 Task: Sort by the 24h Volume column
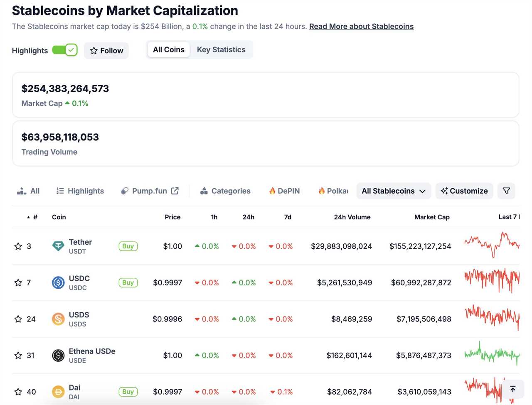(352, 217)
